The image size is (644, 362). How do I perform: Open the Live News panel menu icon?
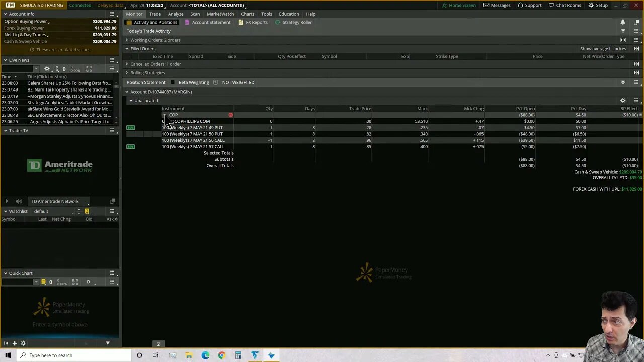click(112, 60)
